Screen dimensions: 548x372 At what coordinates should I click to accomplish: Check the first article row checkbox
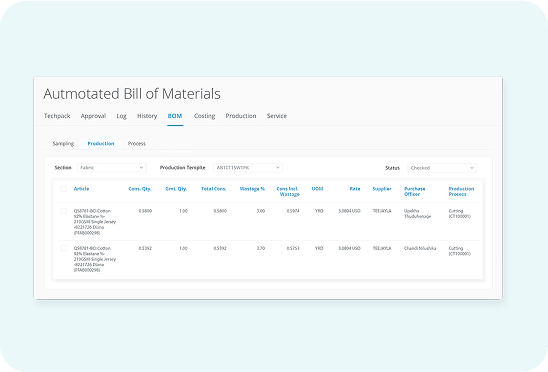pos(64,211)
